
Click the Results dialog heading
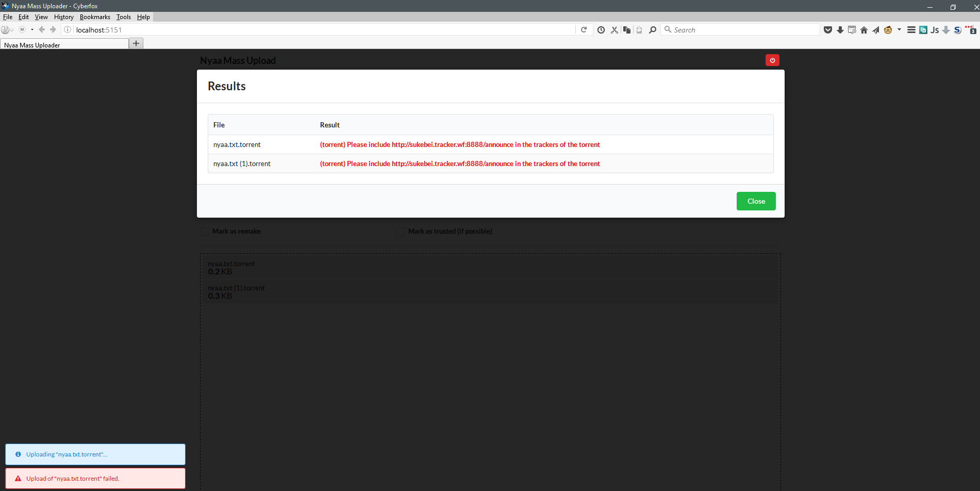click(x=227, y=86)
